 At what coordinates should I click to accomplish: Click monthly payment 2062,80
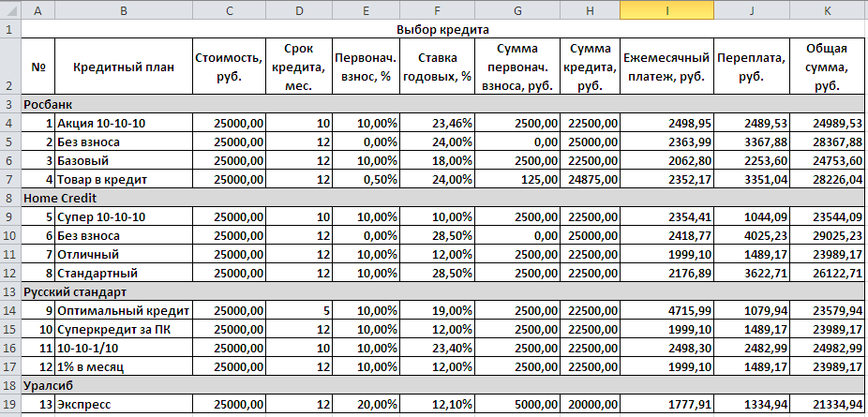[666, 160]
